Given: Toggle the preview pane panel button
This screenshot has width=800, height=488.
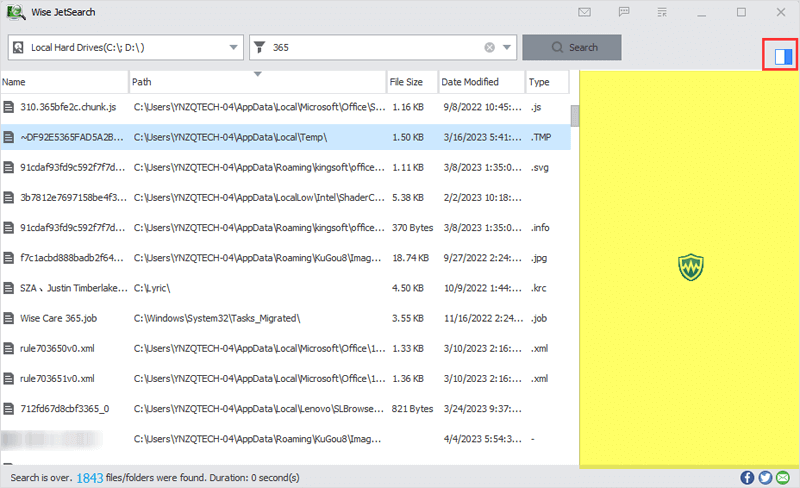Looking at the screenshot, I should click(x=783, y=56).
